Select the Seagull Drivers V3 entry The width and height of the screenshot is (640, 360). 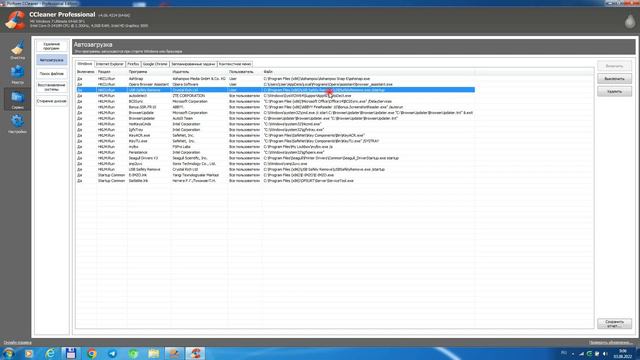[276, 158]
